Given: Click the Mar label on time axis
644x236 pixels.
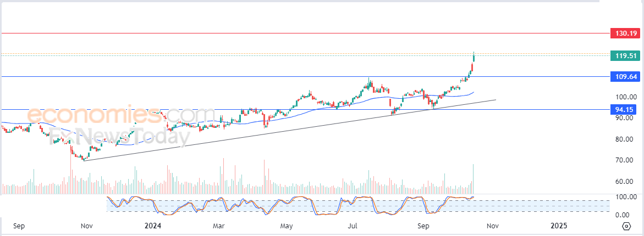Looking at the screenshot, I should [219, 226].
